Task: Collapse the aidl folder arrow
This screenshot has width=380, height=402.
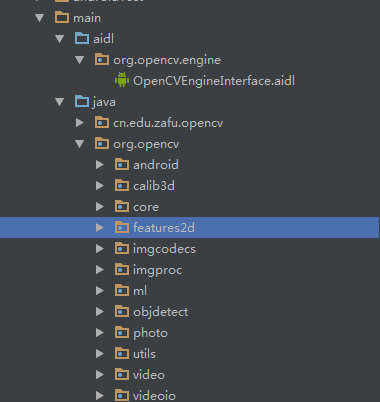Action: click(60, 39)
